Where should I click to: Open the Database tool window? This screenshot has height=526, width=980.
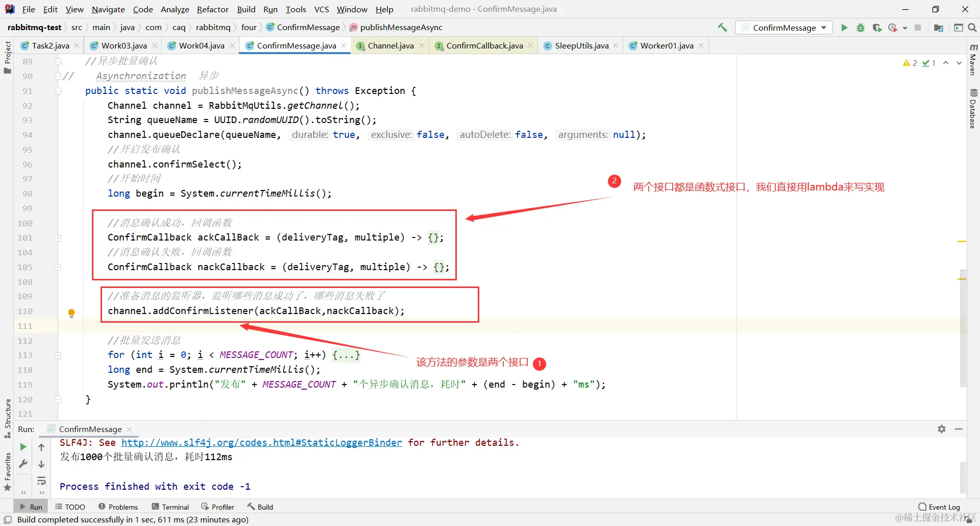[x=973, y=108]
